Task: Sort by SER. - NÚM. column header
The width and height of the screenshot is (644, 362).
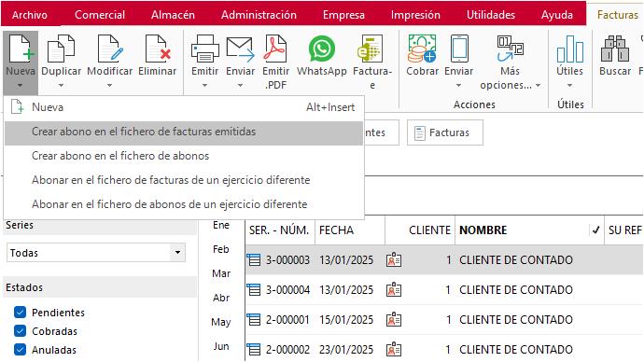Action: [x=280, y=230]
